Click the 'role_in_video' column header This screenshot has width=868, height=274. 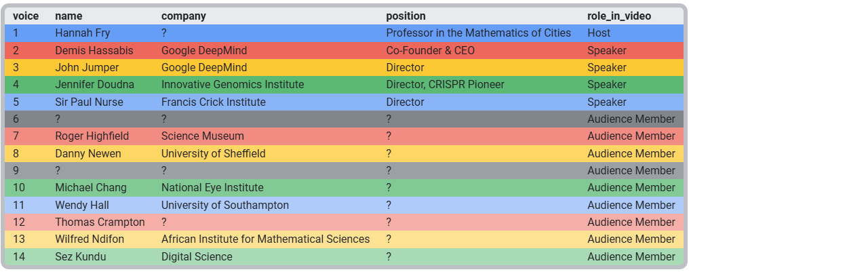pyautogui.click(x=619, y=16)
